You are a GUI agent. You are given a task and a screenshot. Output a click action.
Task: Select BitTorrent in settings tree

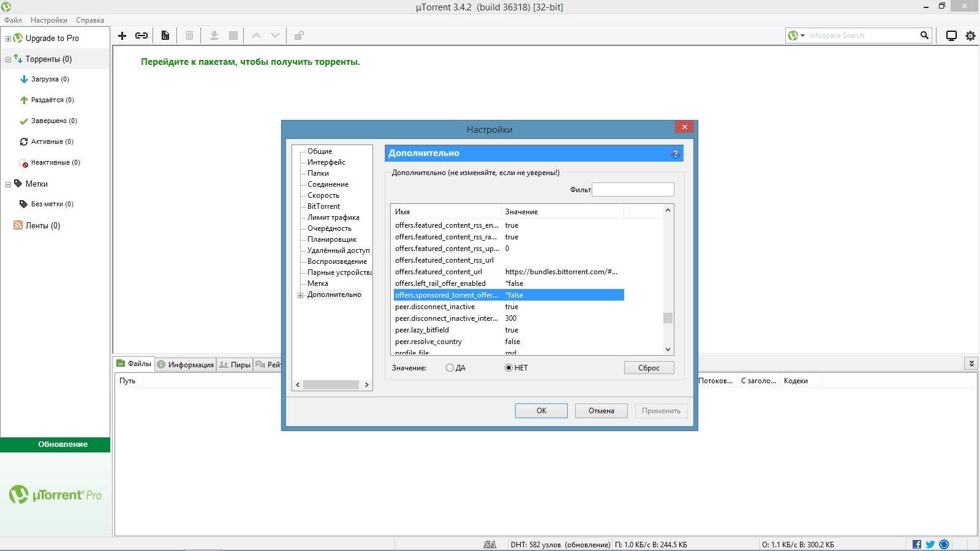pos(323,206)
